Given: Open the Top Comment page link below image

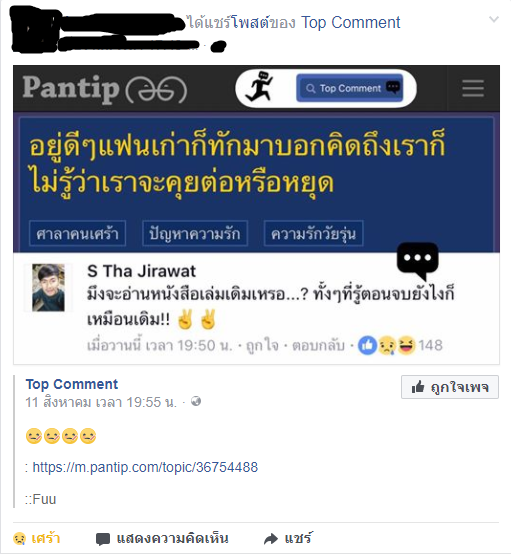Looking at the screenshot, I should tap(72, 384).
